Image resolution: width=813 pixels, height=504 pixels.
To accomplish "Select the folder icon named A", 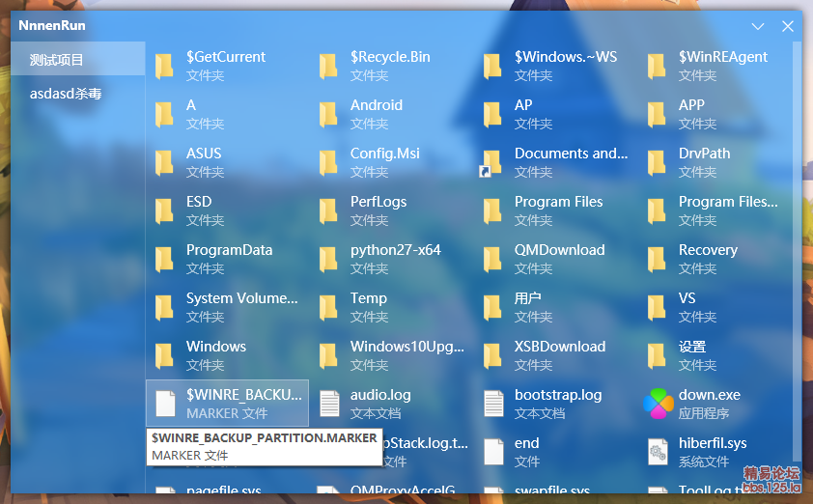I will [164, 115].
